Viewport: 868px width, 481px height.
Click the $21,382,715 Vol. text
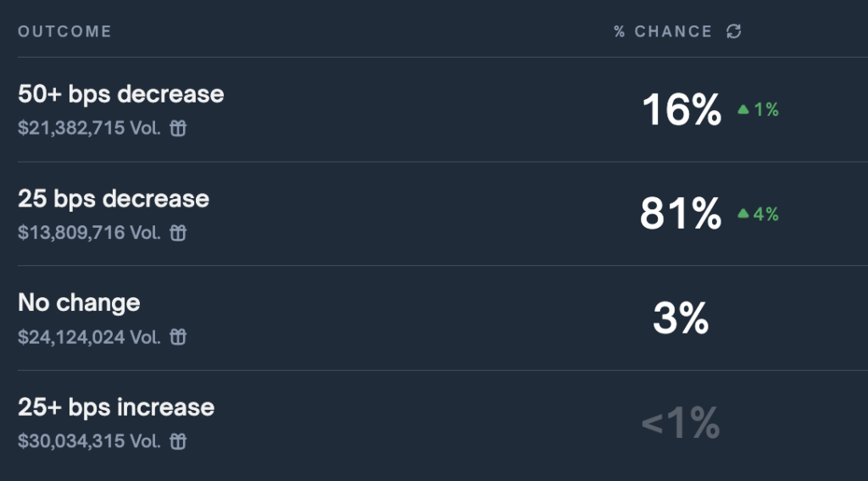tap(89, 129)
